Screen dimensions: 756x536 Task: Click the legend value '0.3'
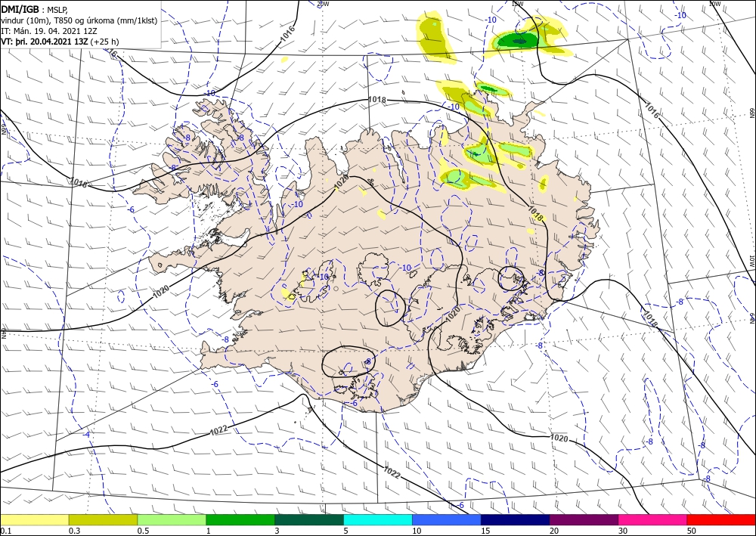pyautogui.click(x=74, y=531)
